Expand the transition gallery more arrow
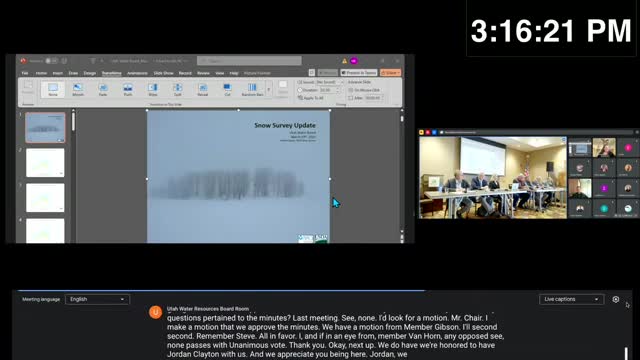The height and width of the screenshot is (360, 640). click(x=269, y=89)
